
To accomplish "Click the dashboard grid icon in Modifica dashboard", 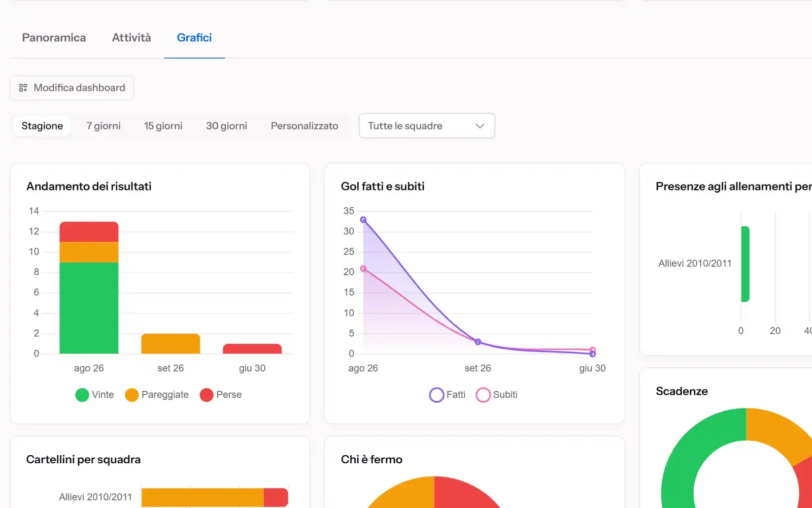I will [23, 88].
